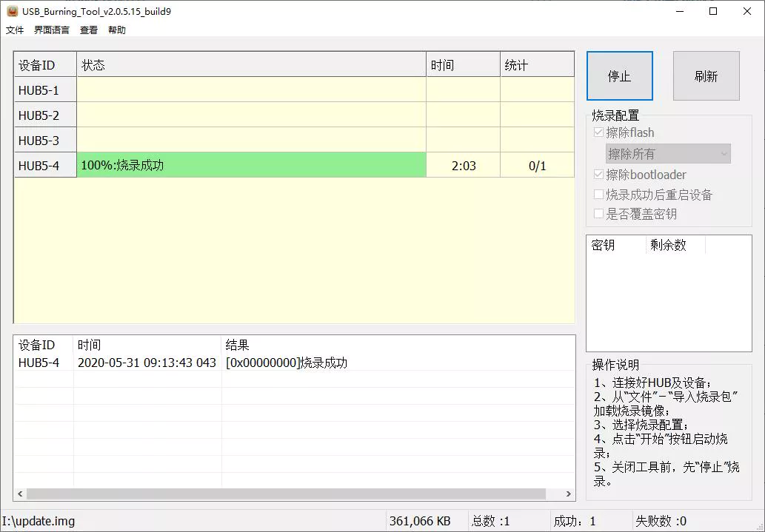Viewport: 765px width, 532px height.
Task: Click the log timestamp 2020-05-31 09:13:43 043
Action: pyautogui.click(x=147, y=363)
